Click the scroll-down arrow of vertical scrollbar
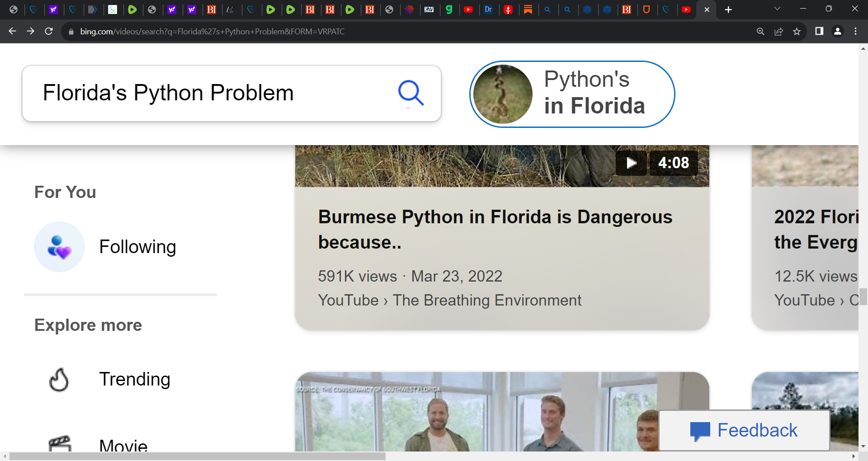Image resolution: width=868 pixels, height=461 pixels. tap(863, 446)
